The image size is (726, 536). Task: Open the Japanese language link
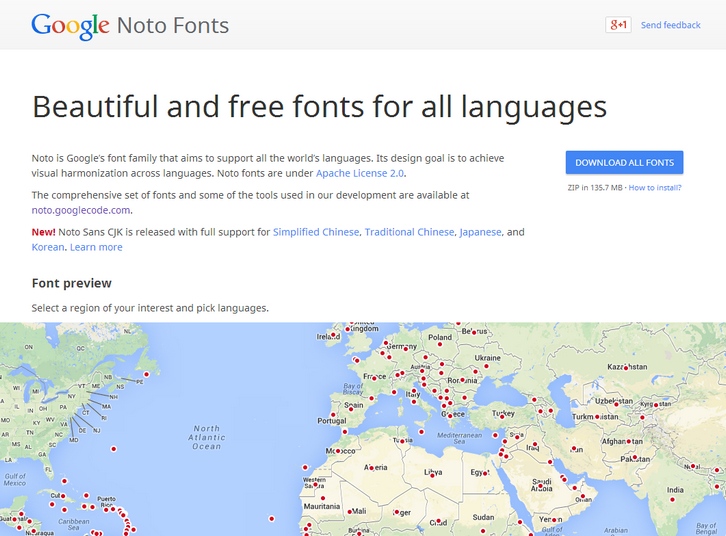[480, 232]
